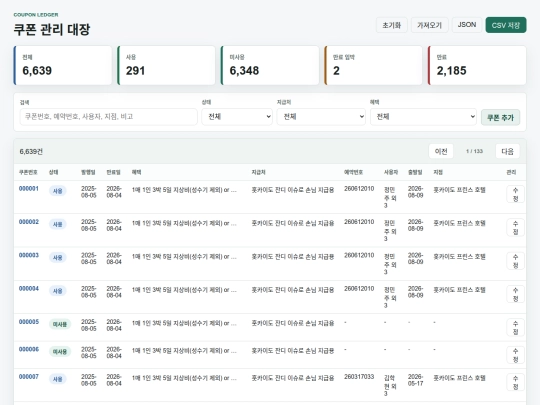Focus the coupon search input field
Viewport: 540px width, 405px height.
108,117
